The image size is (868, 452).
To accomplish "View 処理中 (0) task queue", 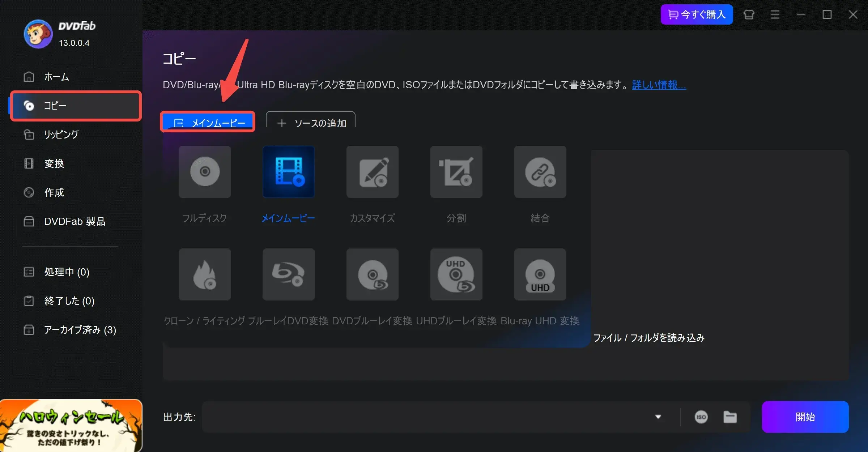I will 75,272.
